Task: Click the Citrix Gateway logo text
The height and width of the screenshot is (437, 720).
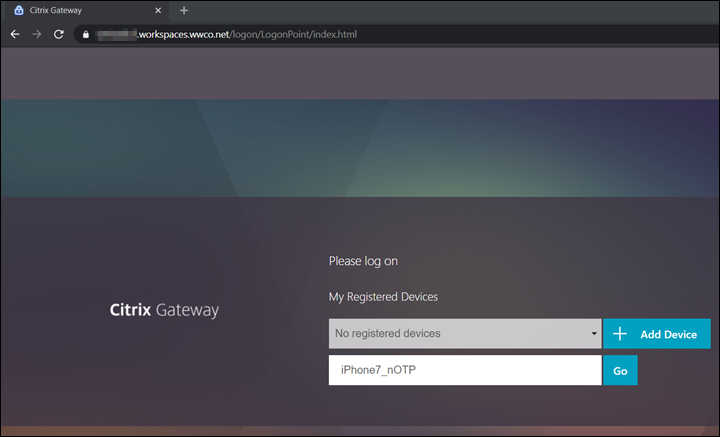Action: [x=164, y=310]
